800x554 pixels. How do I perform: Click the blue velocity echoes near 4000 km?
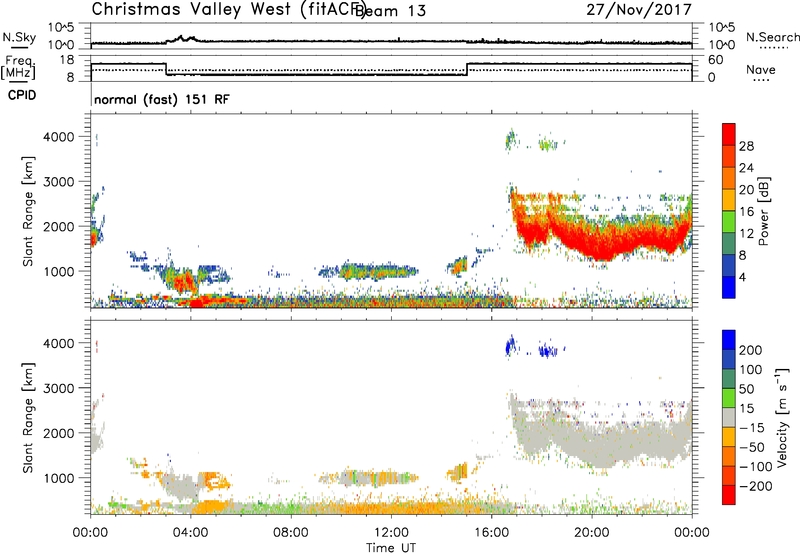click(533, 348)
